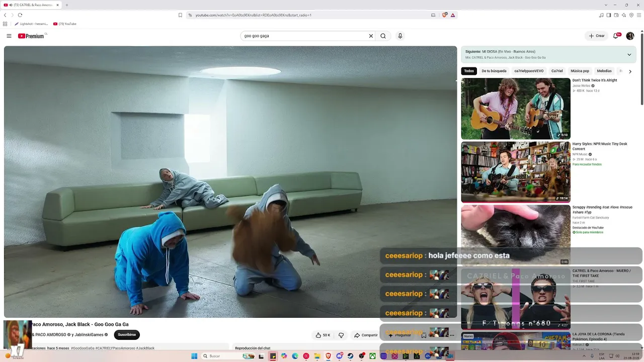Image resolution: width=644 pixels, height=362 pixels.
Task: Open volume control in system tray
Action: click(x=617, y=356)
